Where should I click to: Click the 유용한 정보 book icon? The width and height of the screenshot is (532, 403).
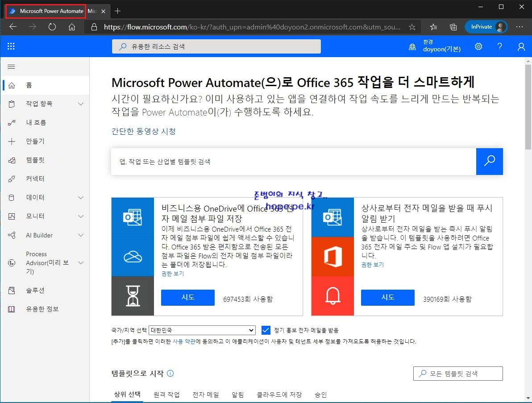coord(12,309)
